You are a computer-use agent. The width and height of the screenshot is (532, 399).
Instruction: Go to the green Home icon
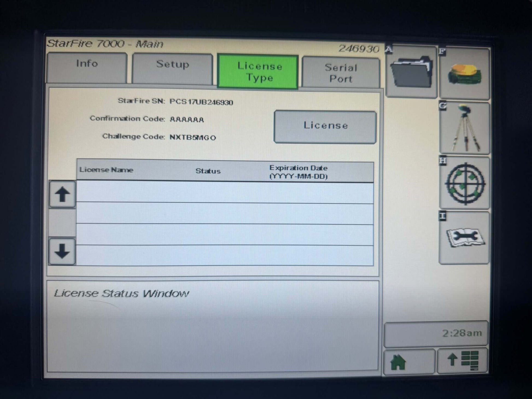click(409, 362)
